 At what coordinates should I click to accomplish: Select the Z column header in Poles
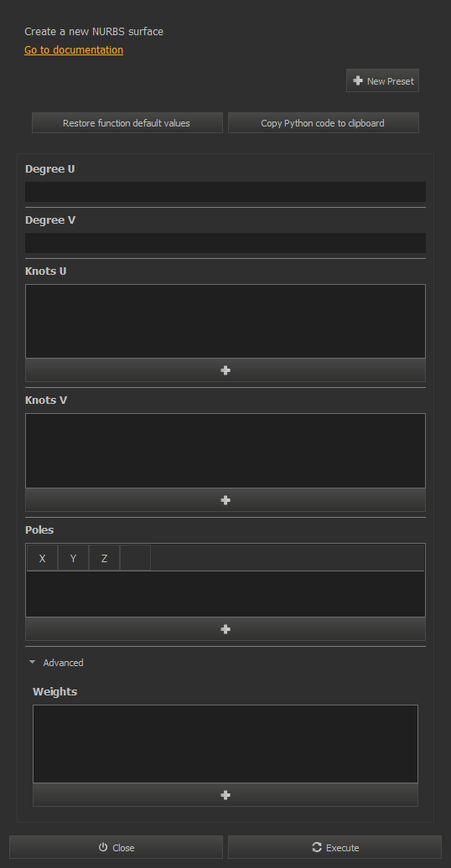[104, 558]
